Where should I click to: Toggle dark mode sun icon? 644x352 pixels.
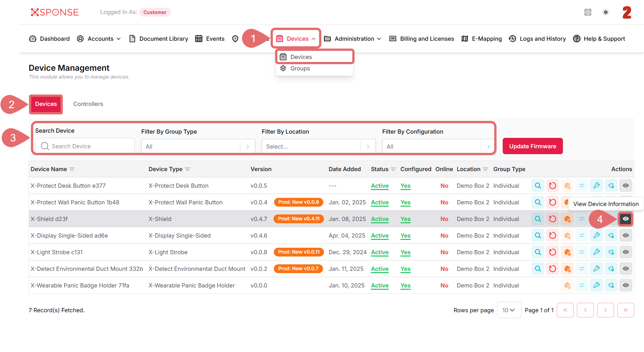(606, 12)
